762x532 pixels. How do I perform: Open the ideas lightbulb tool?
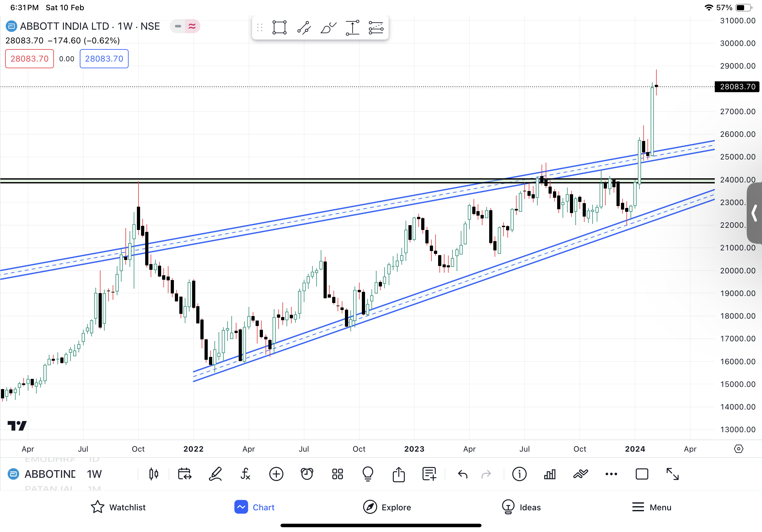pos(368,474)
